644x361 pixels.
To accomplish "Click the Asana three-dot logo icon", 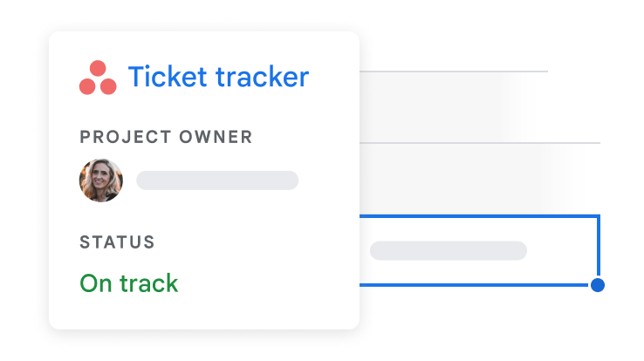I will [98, 78].
